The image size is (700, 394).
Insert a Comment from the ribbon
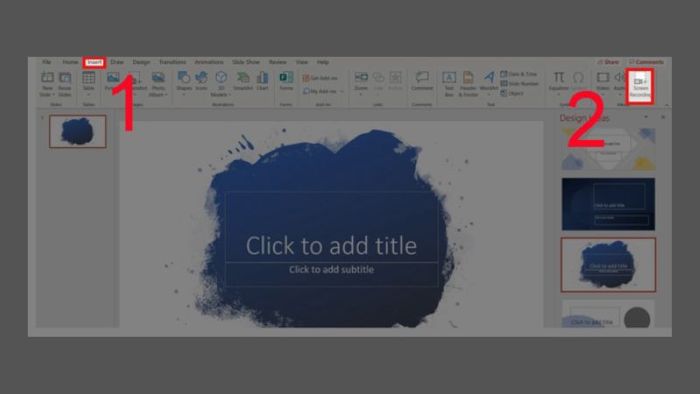pyautogui.click(x=422, y=81)
